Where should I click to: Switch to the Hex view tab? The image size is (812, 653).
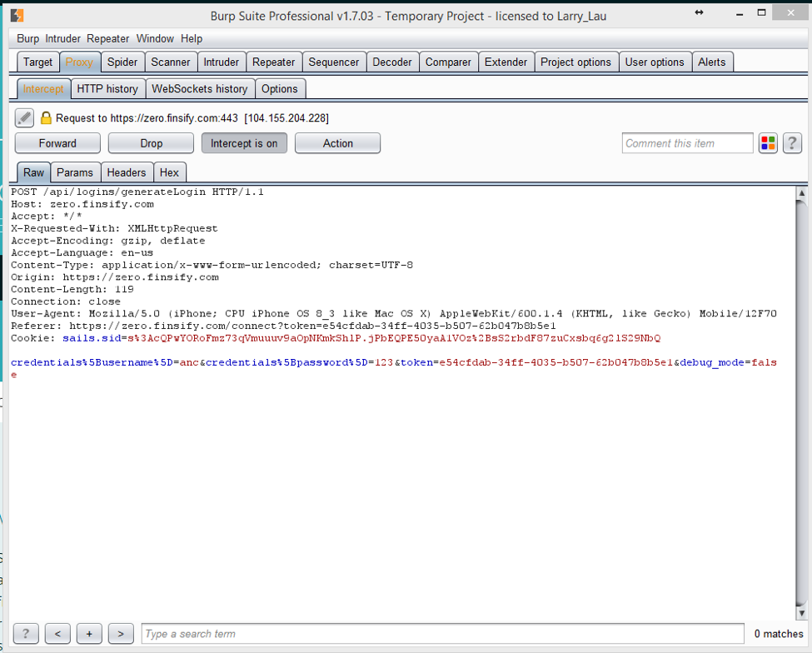click(x=169, y=172)
